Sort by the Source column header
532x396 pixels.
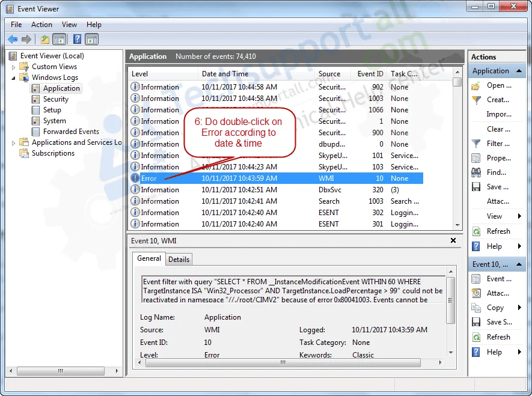[x=333, y=74]
